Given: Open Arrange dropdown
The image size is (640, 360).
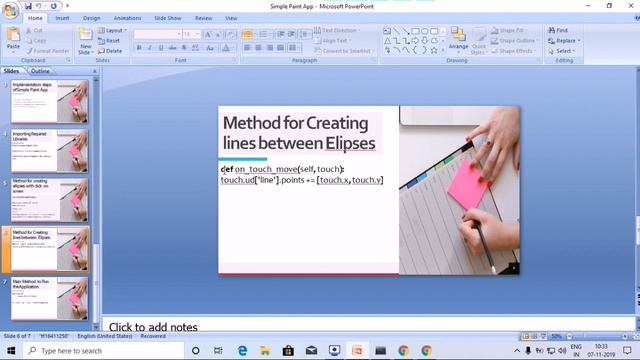Looking at the screenshot, I should click(458, 40).
